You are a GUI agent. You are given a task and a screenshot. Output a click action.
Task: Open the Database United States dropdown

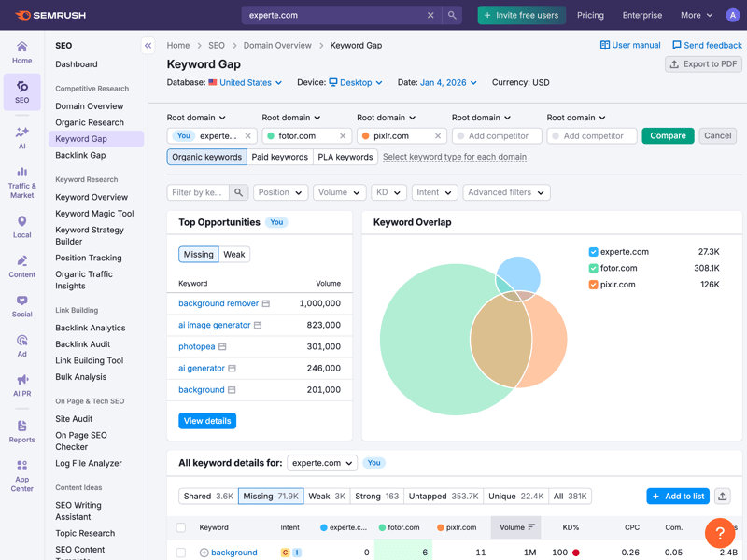(246, 83)
